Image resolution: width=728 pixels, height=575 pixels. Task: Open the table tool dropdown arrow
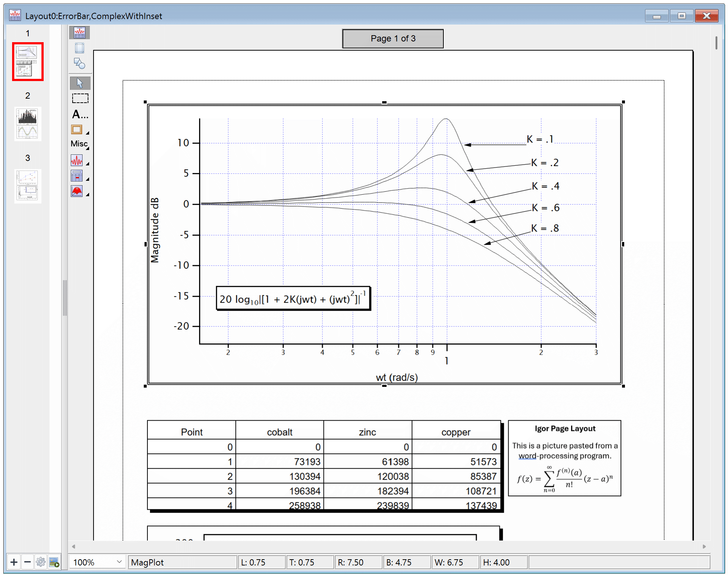(x=87, y=178)
